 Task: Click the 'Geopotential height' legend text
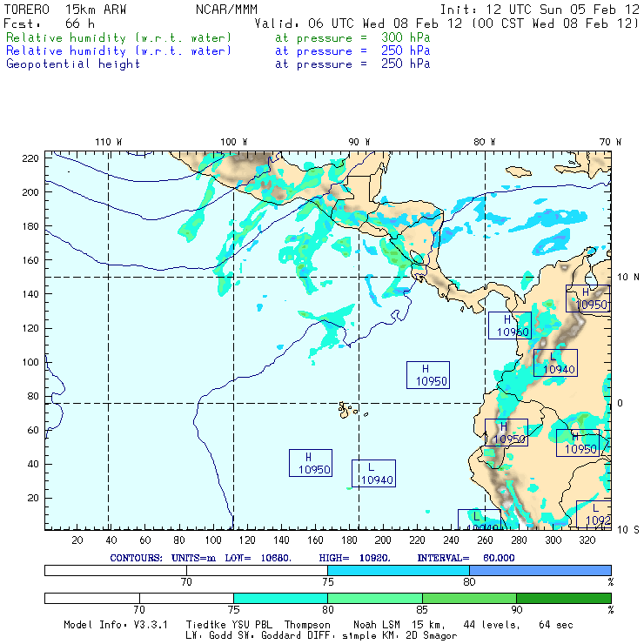coord(73,64)
